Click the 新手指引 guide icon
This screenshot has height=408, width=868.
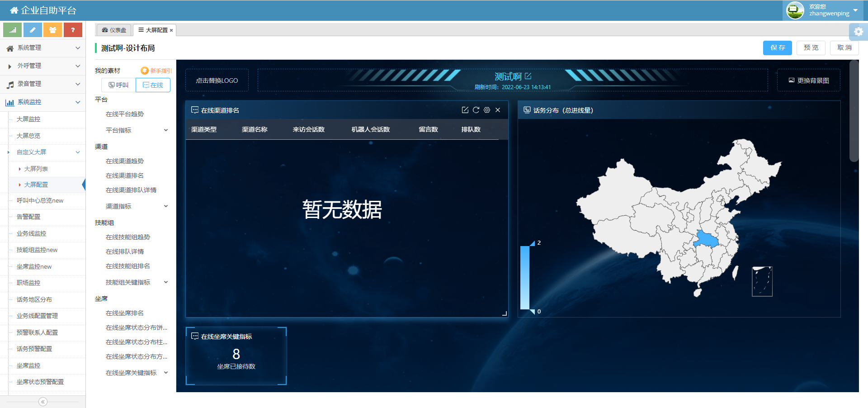tap(145, 71)
